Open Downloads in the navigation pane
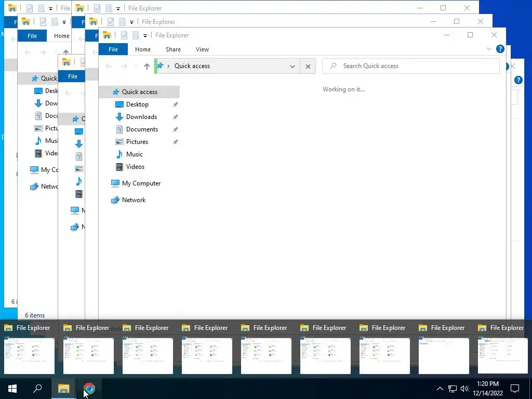532x399 pixels. point(141,117)
